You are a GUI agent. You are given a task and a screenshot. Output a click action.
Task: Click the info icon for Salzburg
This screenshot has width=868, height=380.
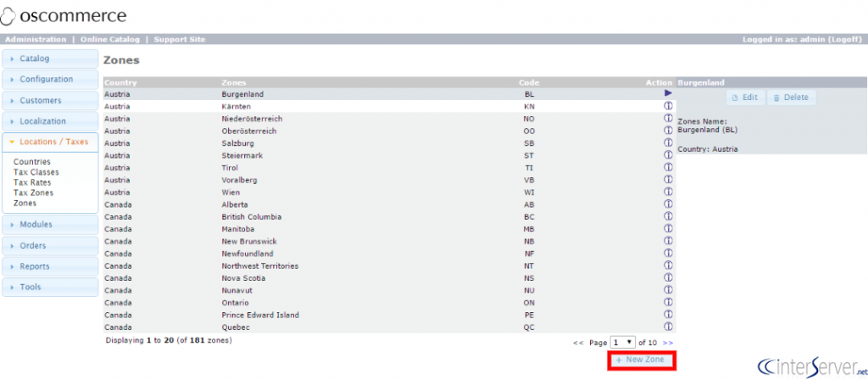[668, 142]
